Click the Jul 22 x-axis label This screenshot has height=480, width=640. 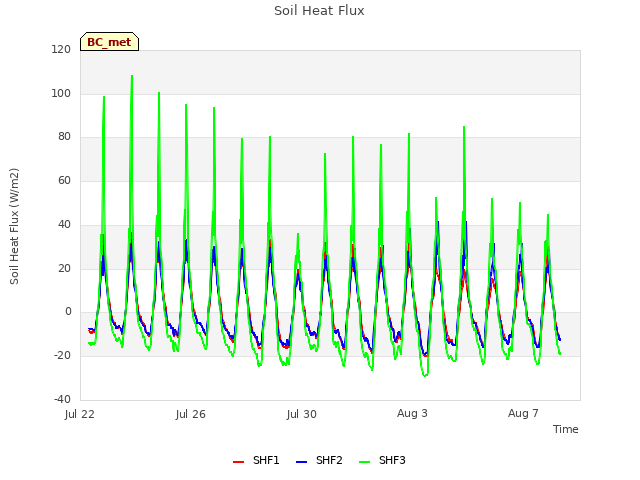pos(80,414)
